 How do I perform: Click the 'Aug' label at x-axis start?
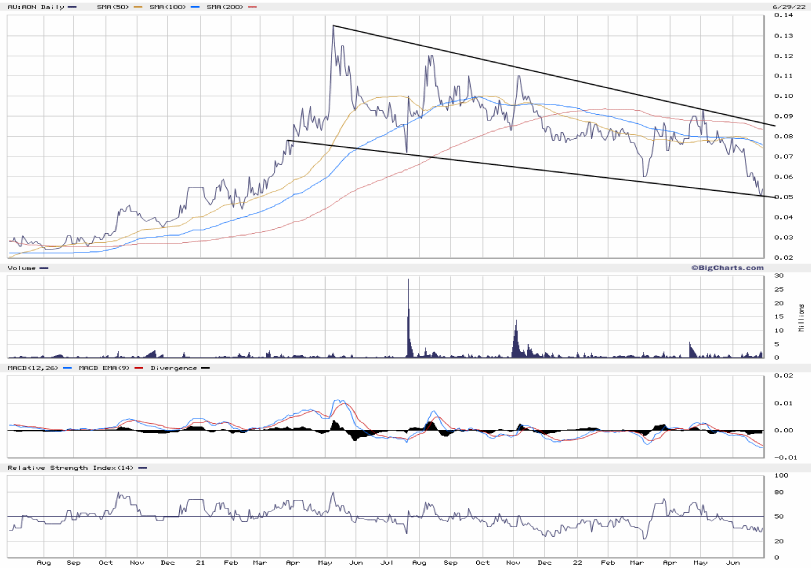click(43, 564)
